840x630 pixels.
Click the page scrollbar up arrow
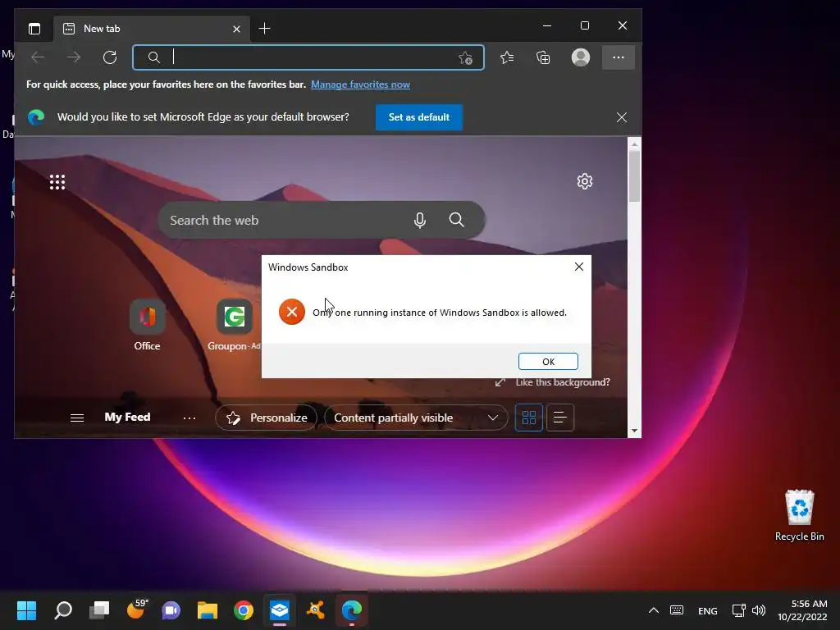point(634,144)
